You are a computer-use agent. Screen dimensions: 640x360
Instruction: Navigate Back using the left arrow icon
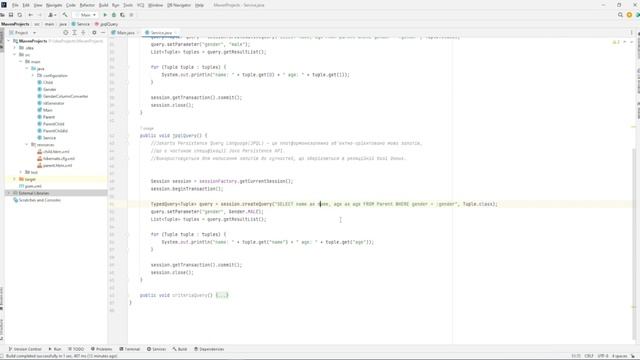(x=31, y=15)
